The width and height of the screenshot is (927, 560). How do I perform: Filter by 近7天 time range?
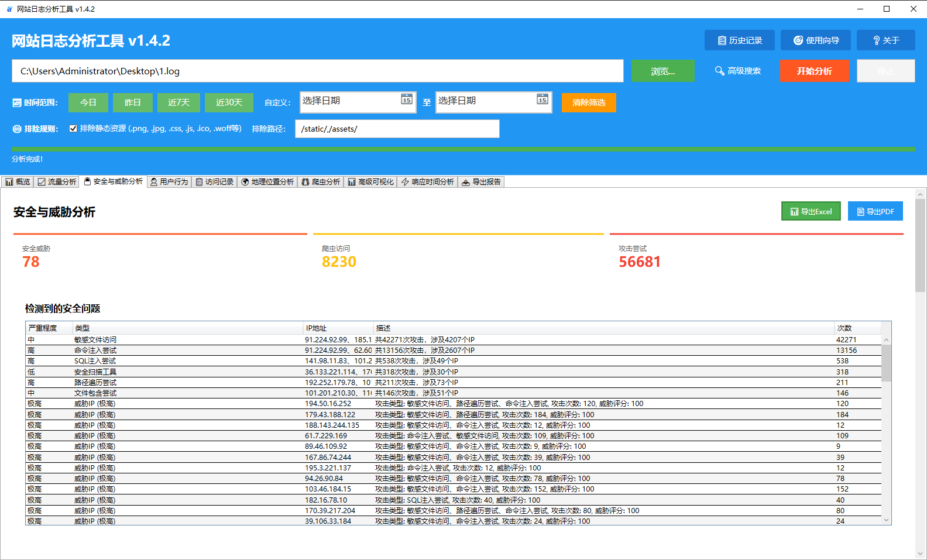click(178, 102)
